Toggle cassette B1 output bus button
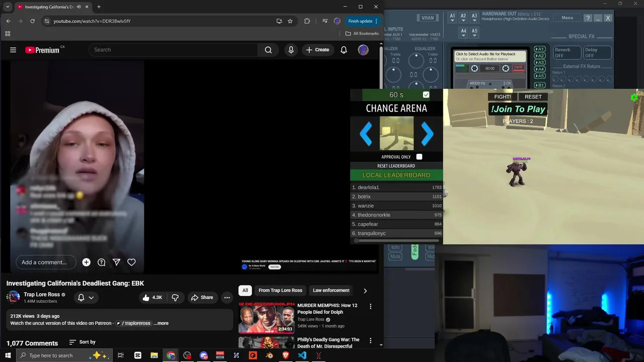Image resolution: width=644 pixels, height=362 pixels. pyautogui.click(x=539, y=85)
